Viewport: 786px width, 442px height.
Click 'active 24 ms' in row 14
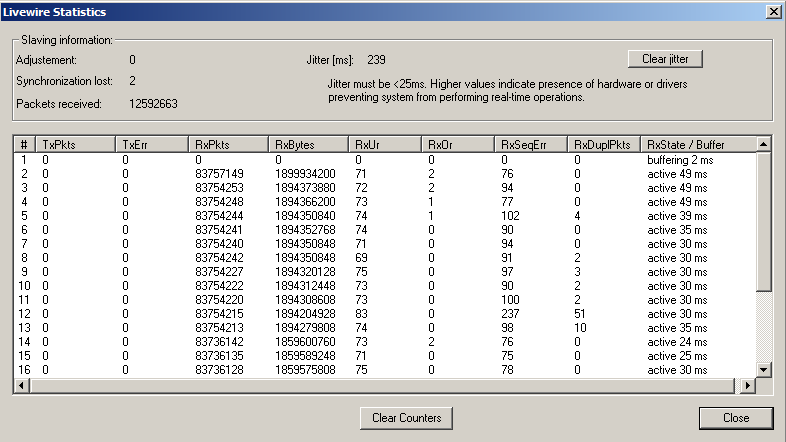click(x=677, y=342)
